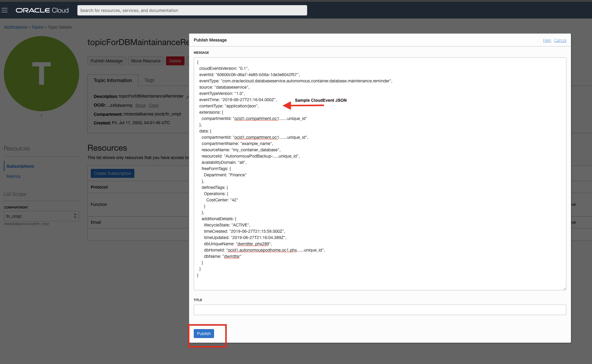Open the hamburger navigation menu
The image size is (592, 364).
4,10
